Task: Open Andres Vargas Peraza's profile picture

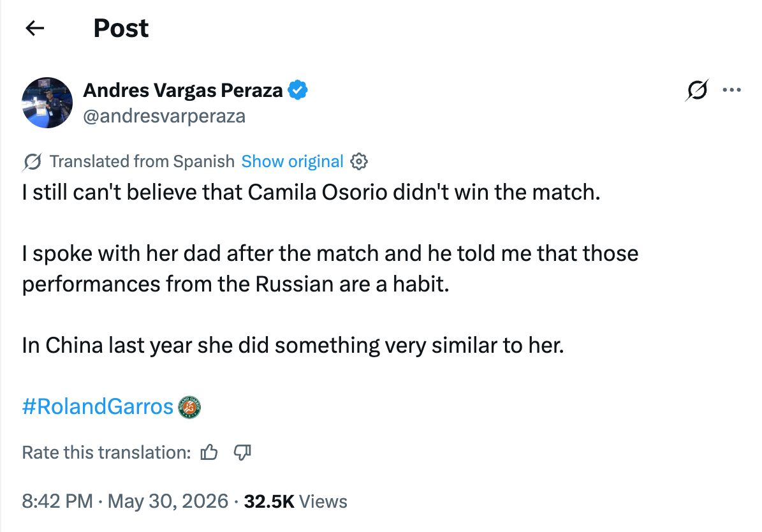Action: click(47, 103)
